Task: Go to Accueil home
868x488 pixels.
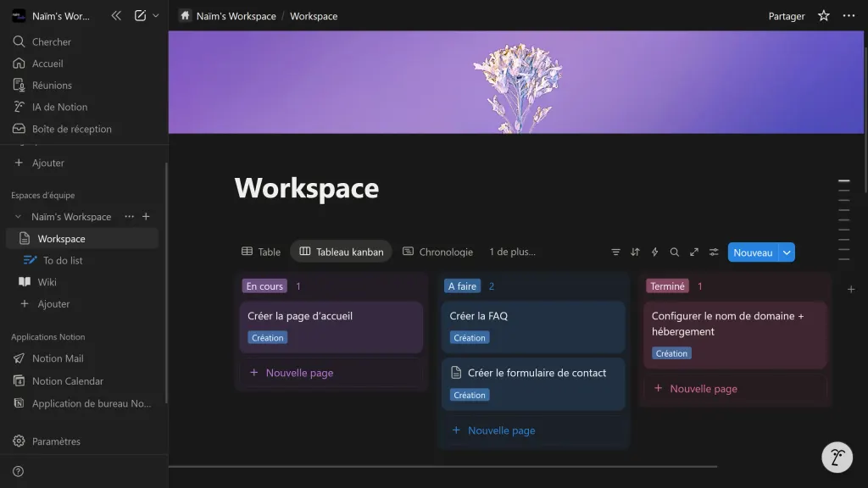Action: pos(84,63)
